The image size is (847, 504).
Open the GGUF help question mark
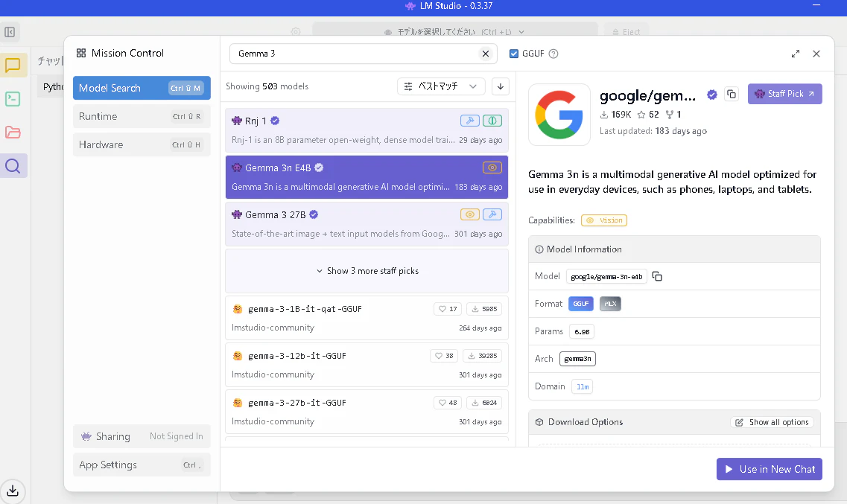(x=553, y=54)
